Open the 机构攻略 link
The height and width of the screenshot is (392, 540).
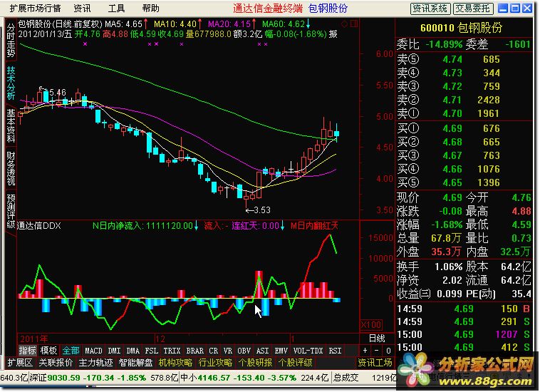pyautogui.click(x=176, y=363)
